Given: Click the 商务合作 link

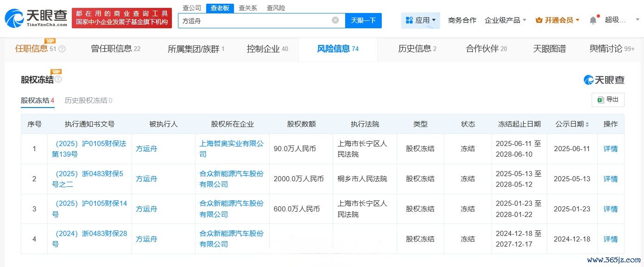Looking at the screenshot, I should click(462, 20).
